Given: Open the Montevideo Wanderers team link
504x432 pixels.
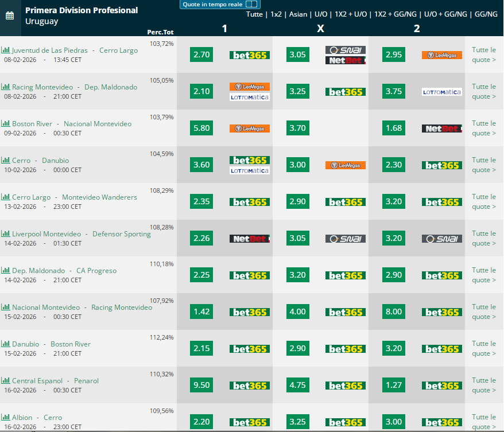Looking at the screenshot, I should click(x=99, y=197).
